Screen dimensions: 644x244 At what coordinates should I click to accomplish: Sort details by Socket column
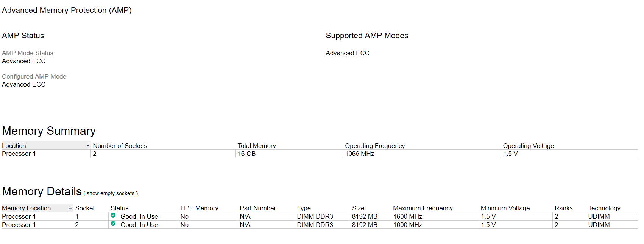pos(85,208)
